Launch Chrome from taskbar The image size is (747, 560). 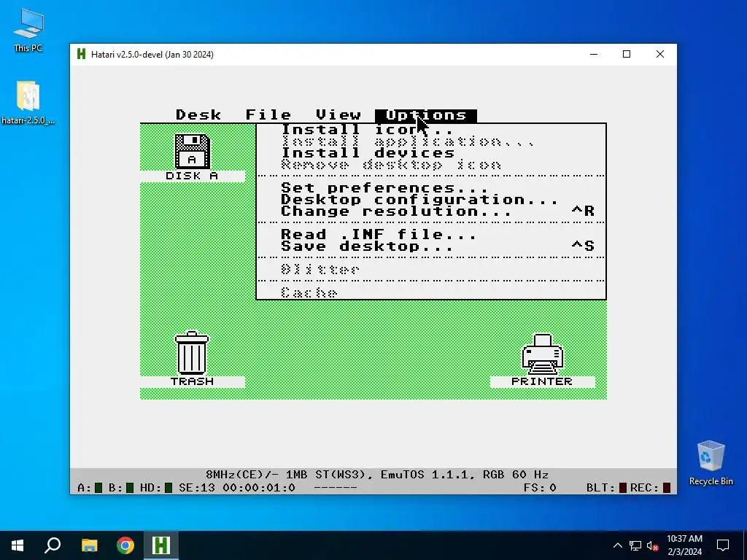point(125,545)
